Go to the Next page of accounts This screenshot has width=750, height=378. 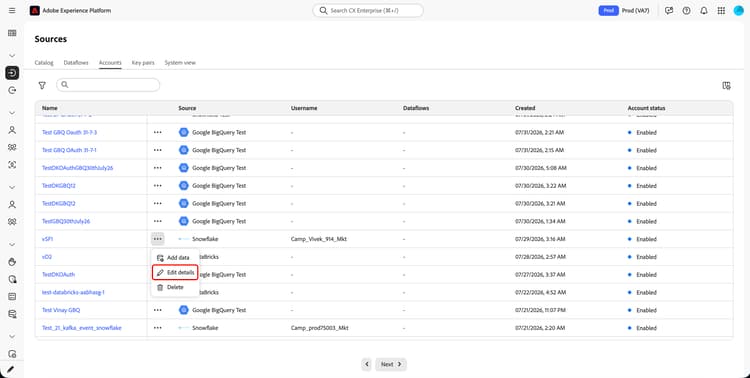click(391, 364)
